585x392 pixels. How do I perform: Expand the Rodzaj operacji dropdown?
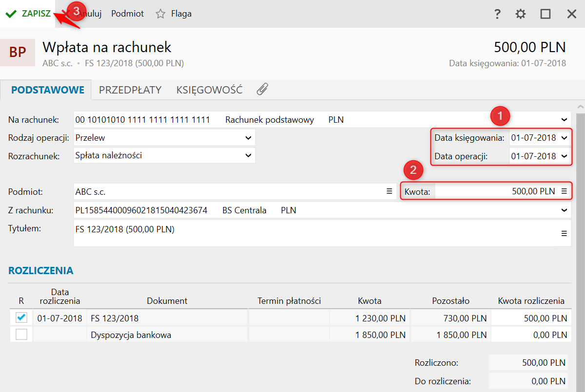click(248, 138)
